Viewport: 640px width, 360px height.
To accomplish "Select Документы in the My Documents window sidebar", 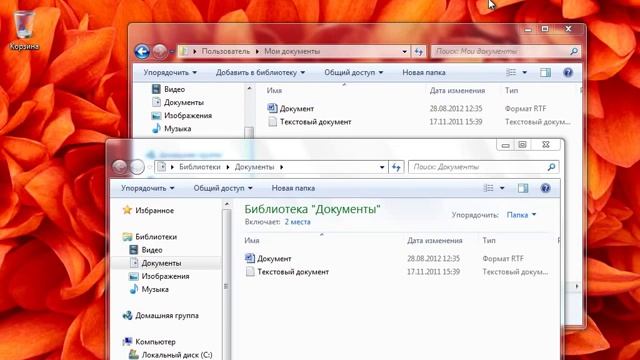I will pos(178,102).
